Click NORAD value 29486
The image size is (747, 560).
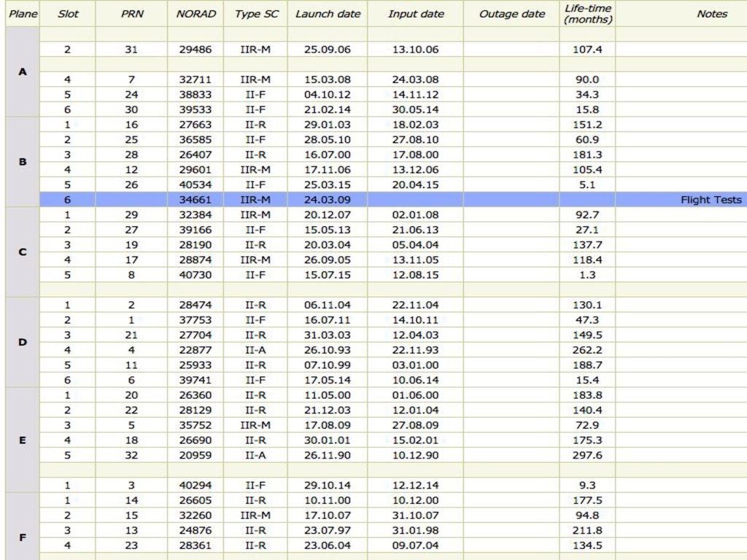click(196, 50)
